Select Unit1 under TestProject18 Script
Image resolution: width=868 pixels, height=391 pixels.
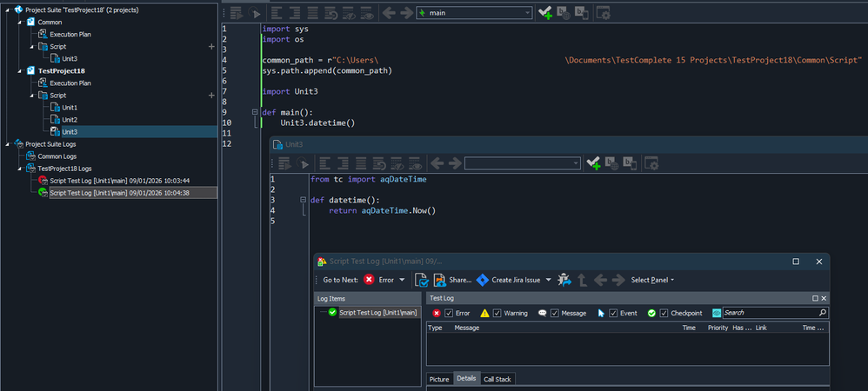click(x=69, y=107)
